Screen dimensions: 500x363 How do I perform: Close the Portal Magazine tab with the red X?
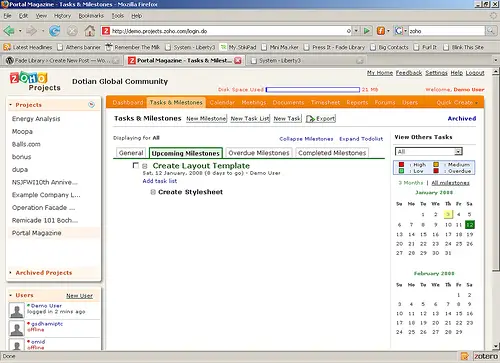(238, 60)
